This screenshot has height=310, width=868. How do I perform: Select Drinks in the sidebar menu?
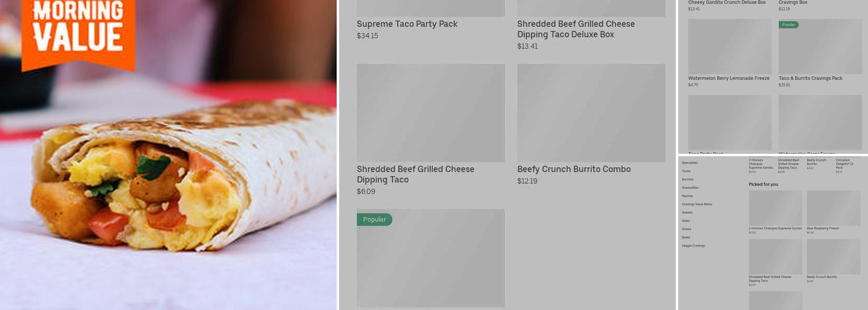pos(686,229)
